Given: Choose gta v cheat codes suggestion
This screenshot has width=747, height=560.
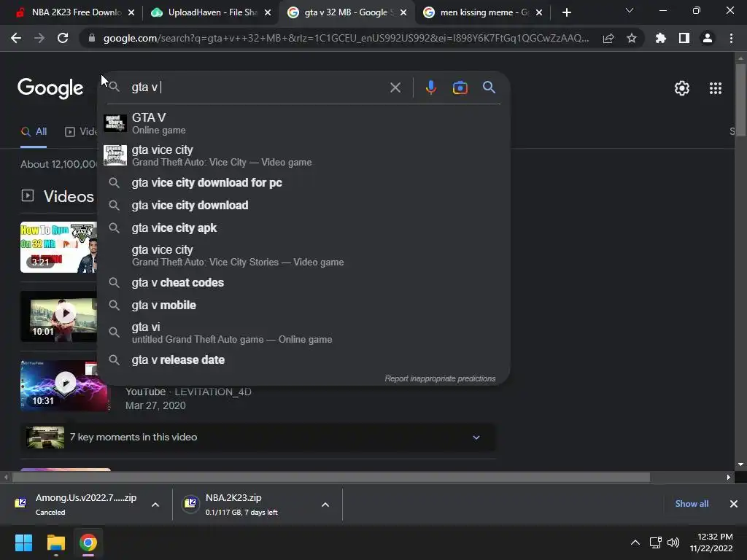Looking at the screenshot, I should point(303,282).
